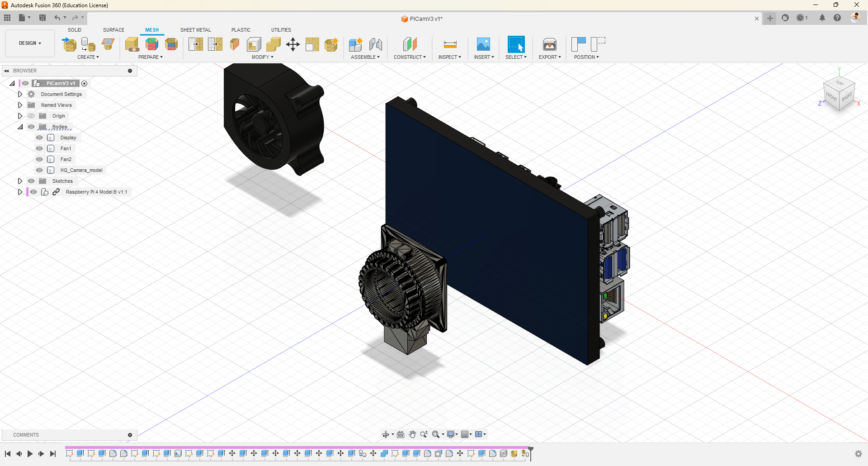
Task: Toggle visibility of the Sketches folder
Action: point(31,181)
